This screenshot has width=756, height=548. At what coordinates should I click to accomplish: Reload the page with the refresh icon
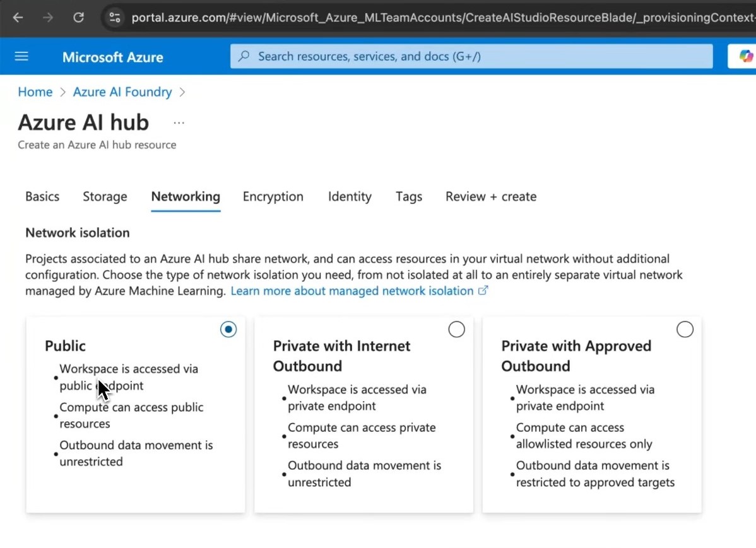[x=78, y=18]
